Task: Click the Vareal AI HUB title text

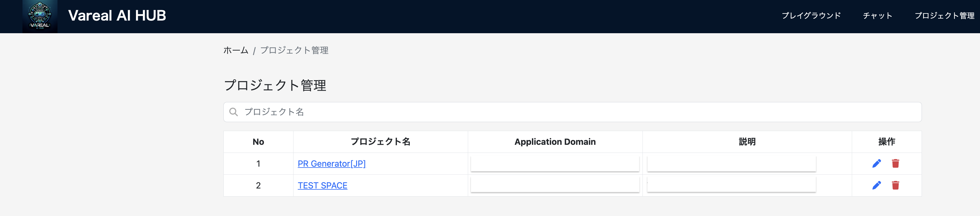Action: click(117, 16)
